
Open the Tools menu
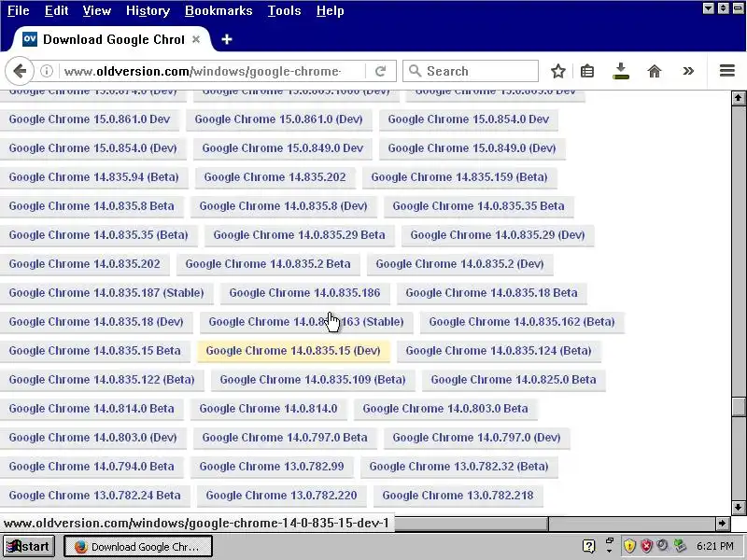tap(284, 10)
